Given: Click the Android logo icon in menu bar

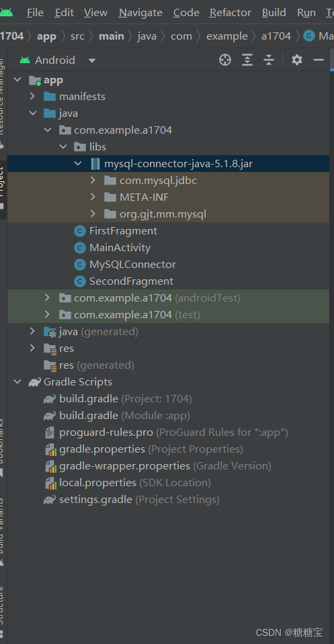Looking at the screenshot, I should pyautogui.click(x=6, y=13).
